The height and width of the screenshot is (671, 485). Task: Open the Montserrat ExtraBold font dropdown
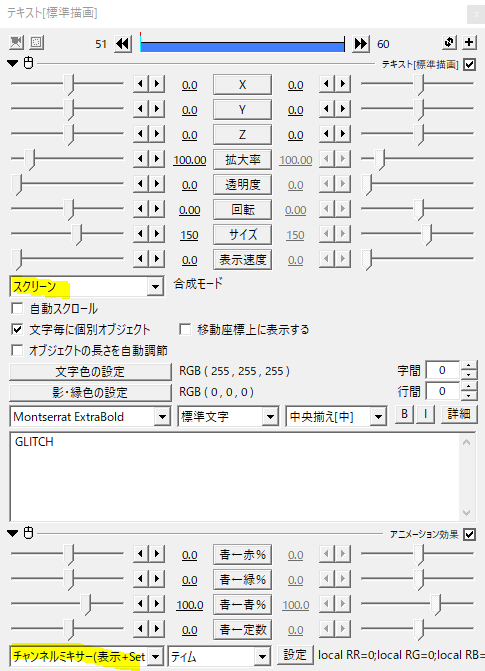point(90,416)
